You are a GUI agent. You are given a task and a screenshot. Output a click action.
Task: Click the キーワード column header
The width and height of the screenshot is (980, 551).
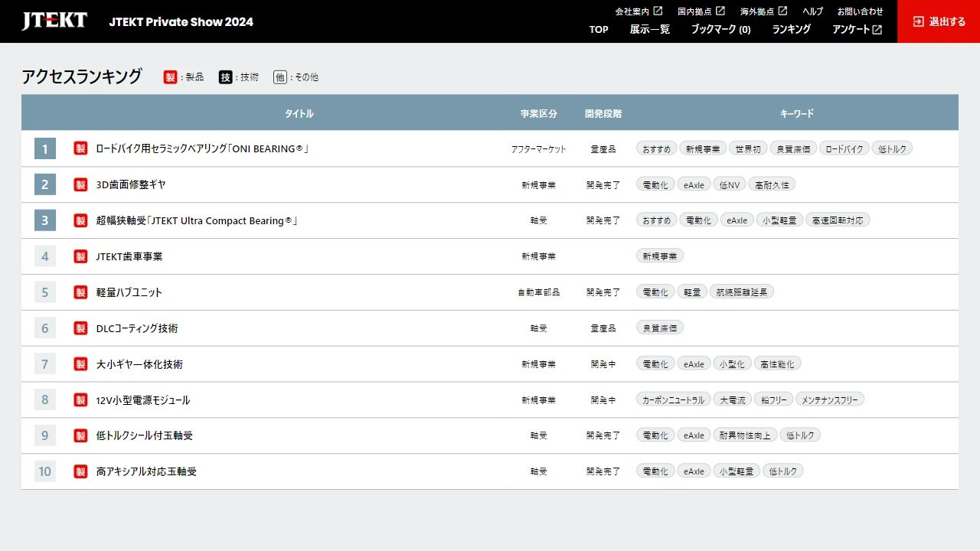click(x=797, y=113)
